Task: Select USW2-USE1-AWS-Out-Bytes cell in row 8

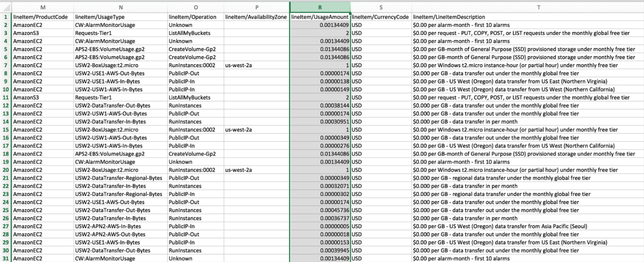Action: (120, 73)
